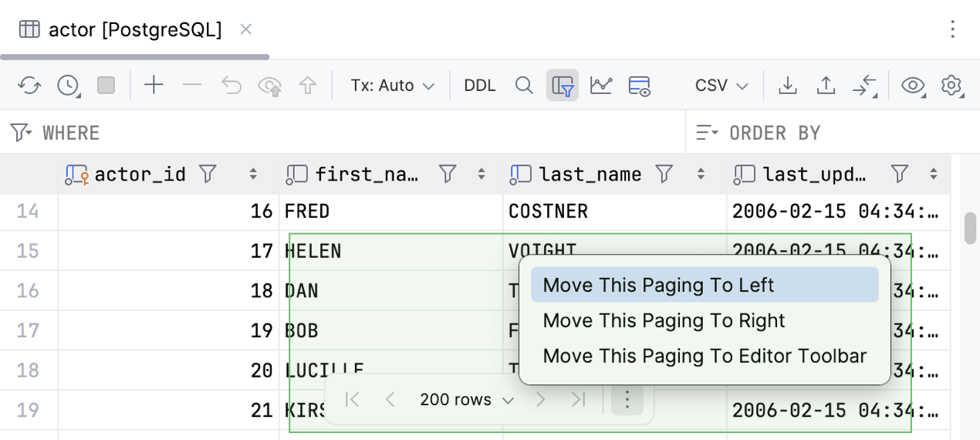Image resolution: width=980 pixels, height=440 pixels.
Task: Toggle the local filter icon in toolbar
Action: click(x=563, y=85)
